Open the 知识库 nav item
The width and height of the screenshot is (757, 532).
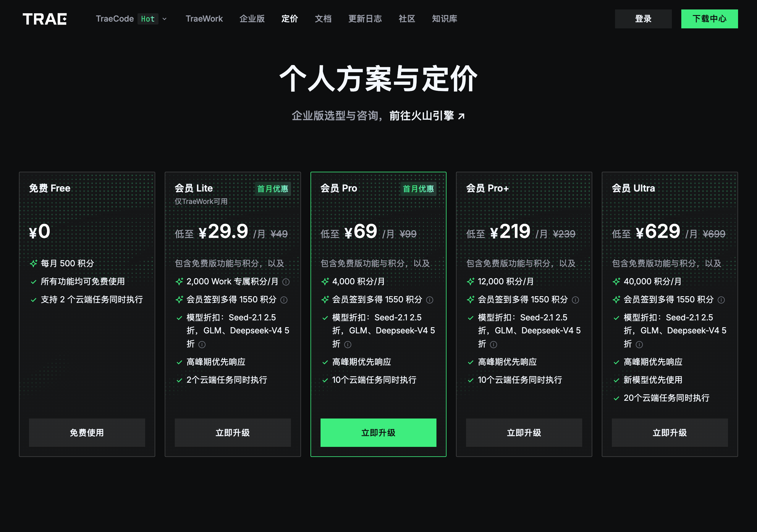444,19
